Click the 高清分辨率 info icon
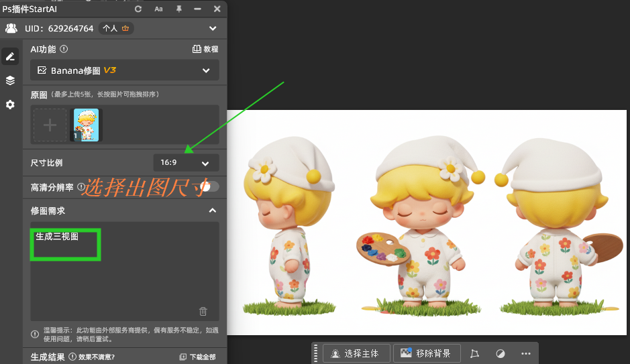630x364 pixels. [x=81, y=186]
